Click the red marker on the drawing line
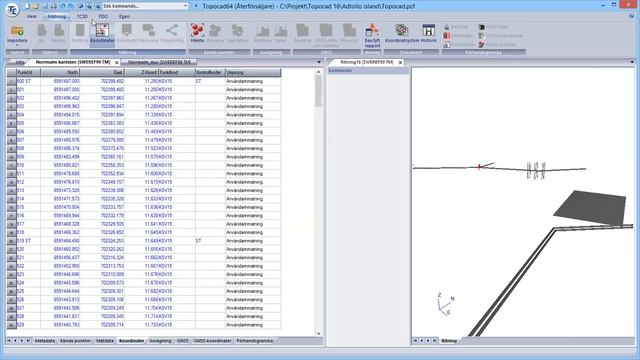This screenshot has height=360, width=640. coord(479,167)
